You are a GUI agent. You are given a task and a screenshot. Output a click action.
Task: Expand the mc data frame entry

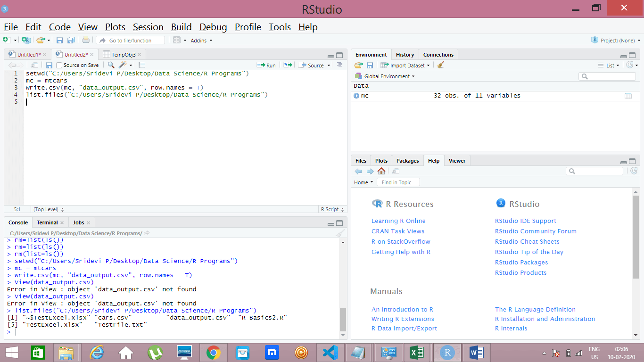356,96
